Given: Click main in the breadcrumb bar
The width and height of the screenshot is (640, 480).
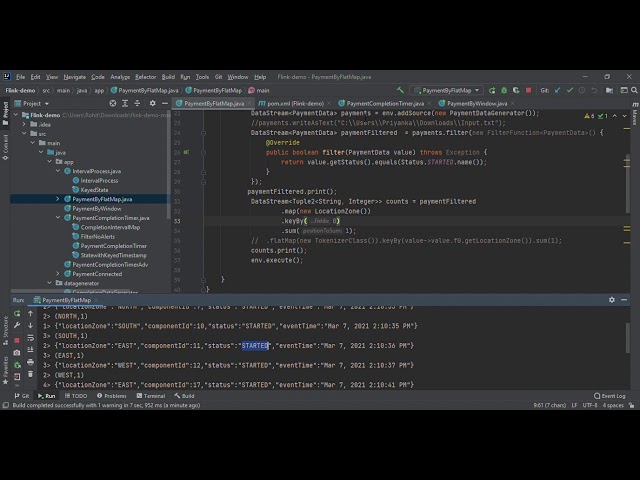Looking at the screenshot, I should tap(259, 90).
